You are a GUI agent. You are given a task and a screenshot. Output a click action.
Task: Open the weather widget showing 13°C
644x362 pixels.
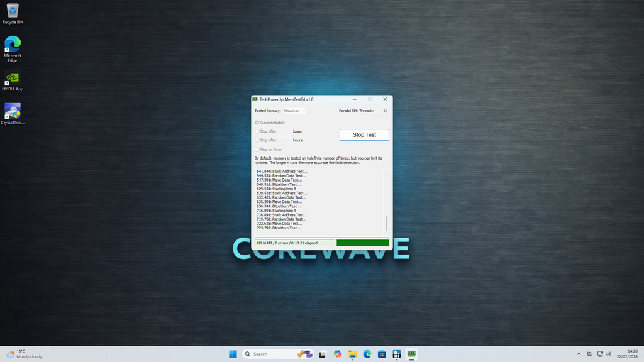click(x=24, y=354)
